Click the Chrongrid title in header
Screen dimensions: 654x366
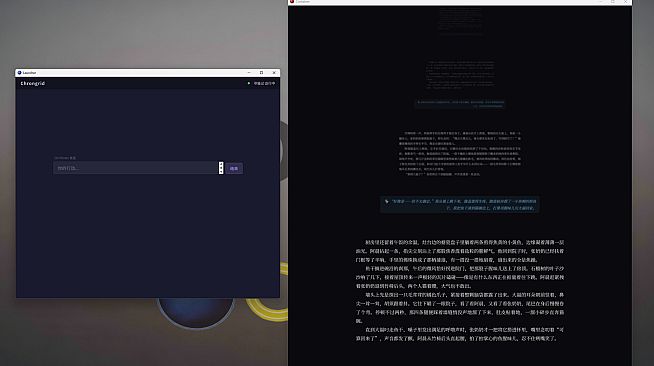click(x=33, y=83)
